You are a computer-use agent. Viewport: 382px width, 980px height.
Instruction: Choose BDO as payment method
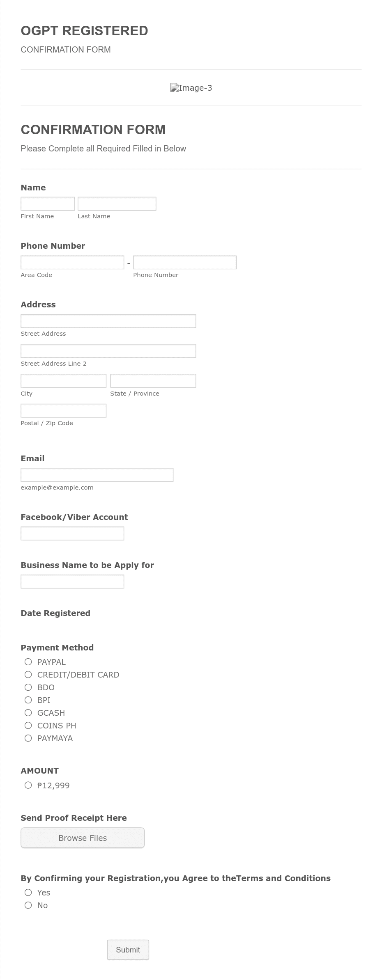point(28,687)
